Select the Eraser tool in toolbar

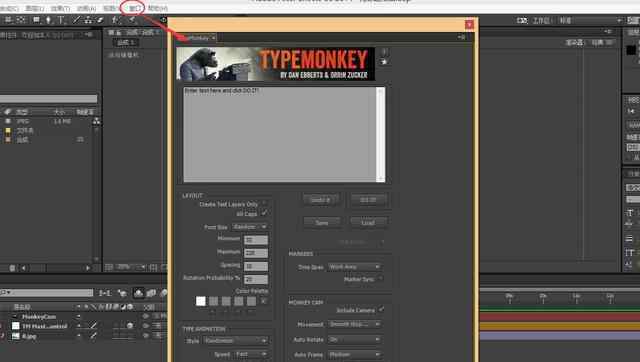click(100, 20)
